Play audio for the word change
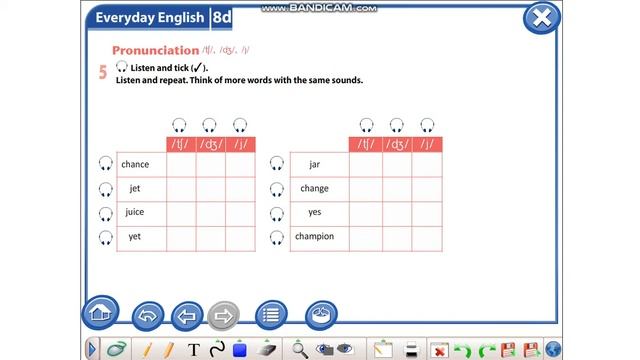 coord(277,189)
